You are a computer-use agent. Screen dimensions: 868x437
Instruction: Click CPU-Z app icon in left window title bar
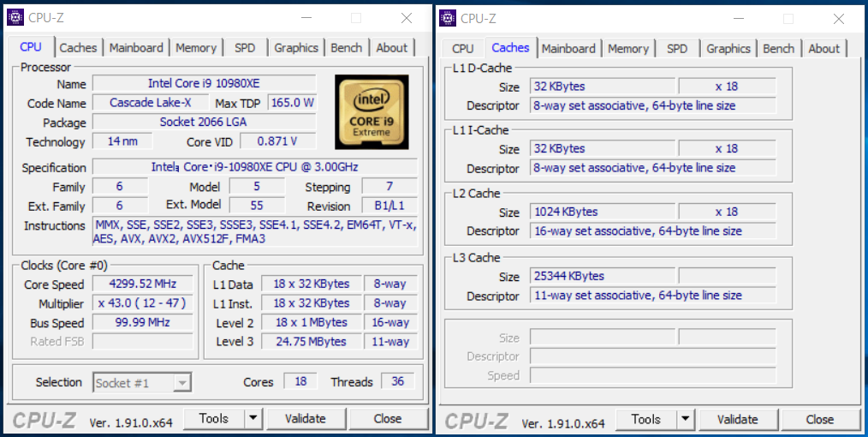[15, 18]
